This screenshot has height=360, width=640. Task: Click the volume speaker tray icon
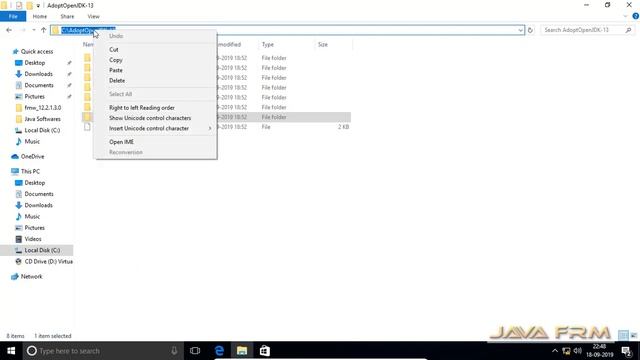pos(578,351)
